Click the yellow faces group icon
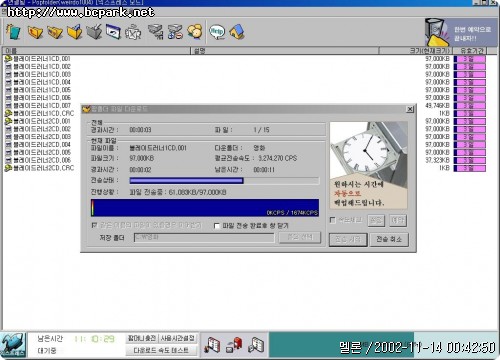 (x=195, y=32)
